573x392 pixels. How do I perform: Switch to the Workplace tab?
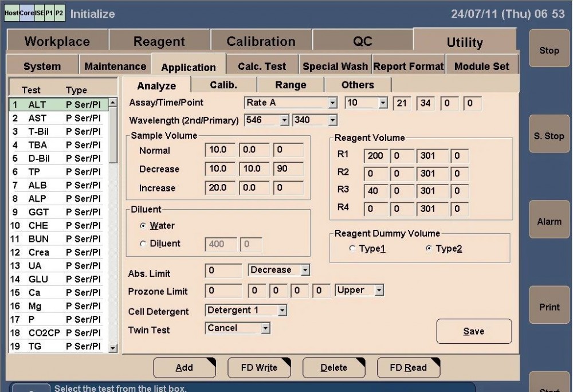tap(57, 41)
